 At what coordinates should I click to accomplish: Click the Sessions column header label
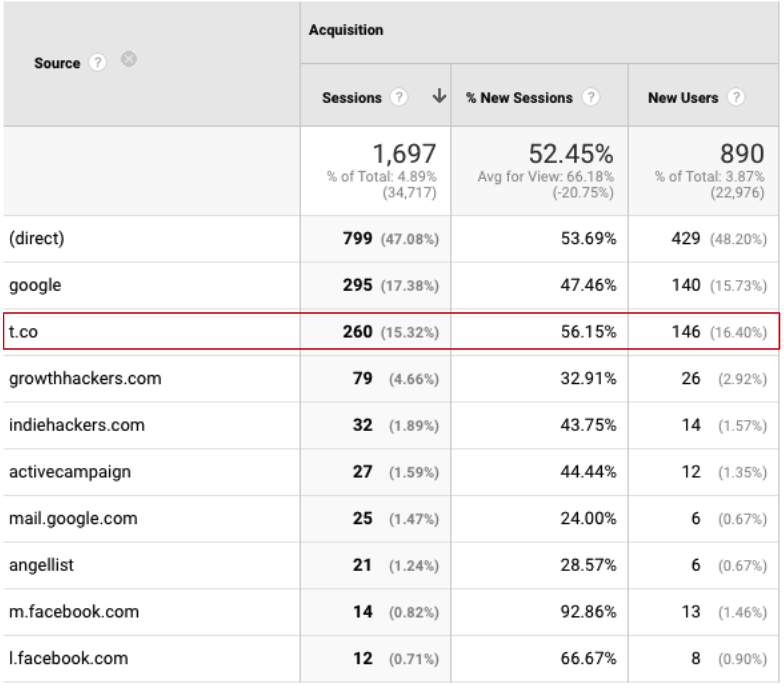click(x=352, y=98)
